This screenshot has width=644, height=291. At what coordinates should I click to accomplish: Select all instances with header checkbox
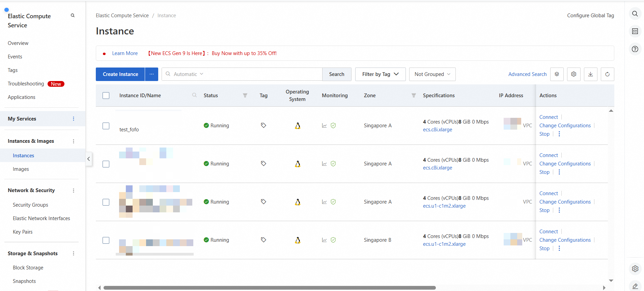[106, 96]
